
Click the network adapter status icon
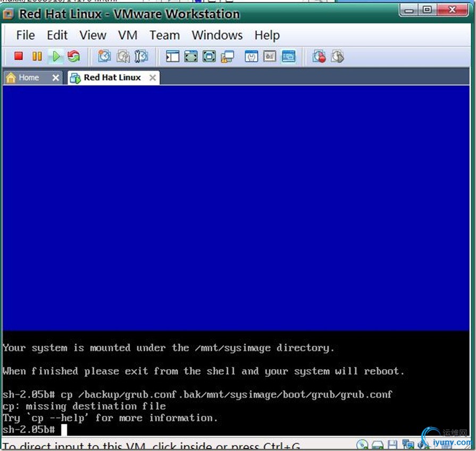click(408, 445)
